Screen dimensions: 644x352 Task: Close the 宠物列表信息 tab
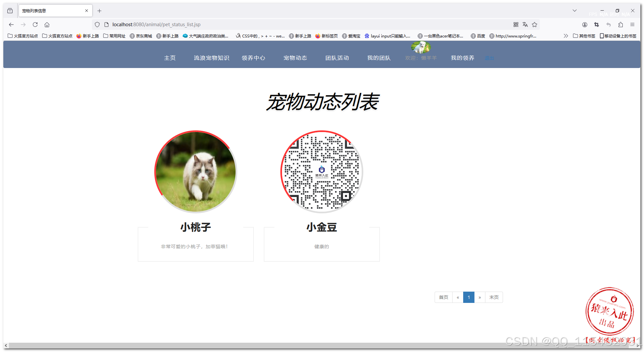coord(87,11)
